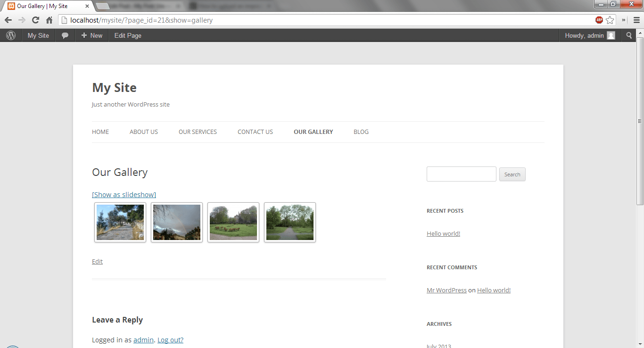Navigate to ABOUT US menu item
The image size is (644, 348).
coord(144,132)
